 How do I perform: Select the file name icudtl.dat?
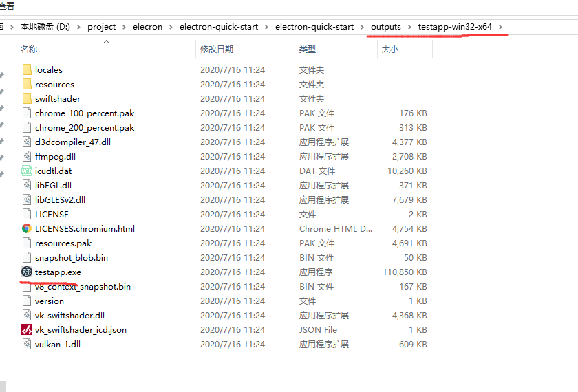[53, 171]
